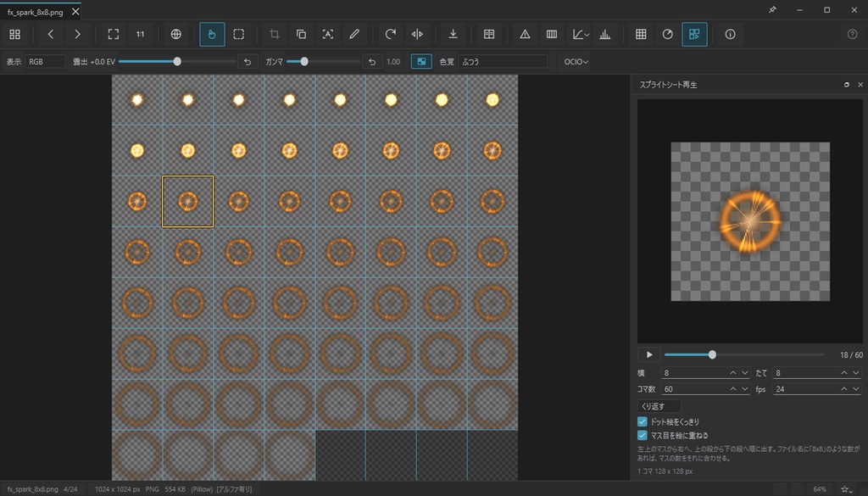Viewport: 868px width, 496px height.
Task: Open the 色覚 ふつう dropdown
Action: 503,61
